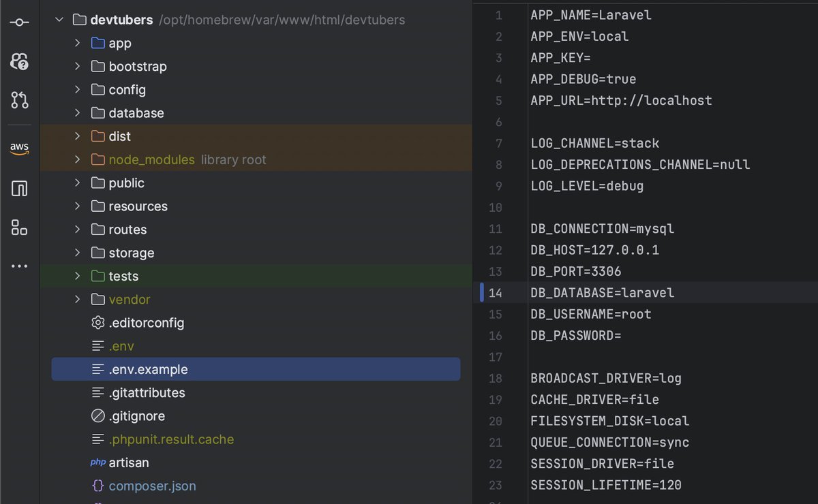
Task: Open the Copilot chat help icon
Action: pyautogui.click(x=20, y=61)
